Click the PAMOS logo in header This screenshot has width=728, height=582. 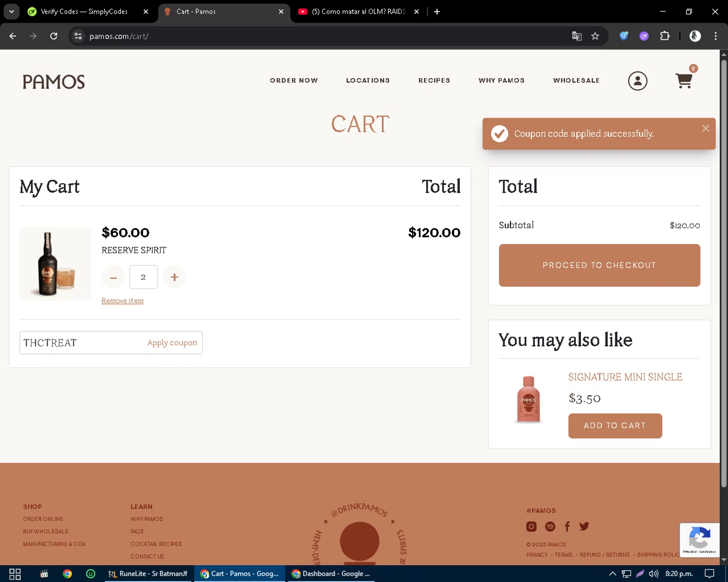coord(53,81)
